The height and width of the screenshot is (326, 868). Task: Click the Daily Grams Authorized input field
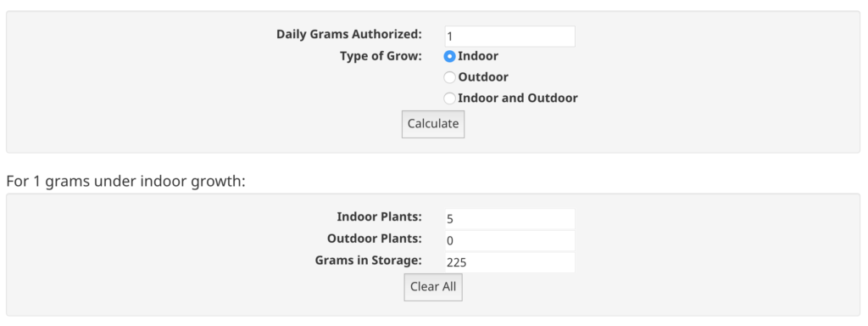click(x=509, y=37)
